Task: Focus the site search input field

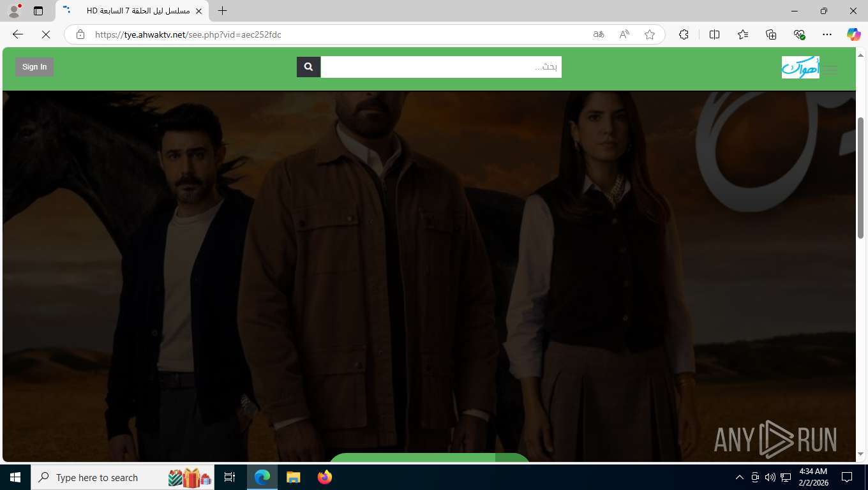Action: pos(441,67)
